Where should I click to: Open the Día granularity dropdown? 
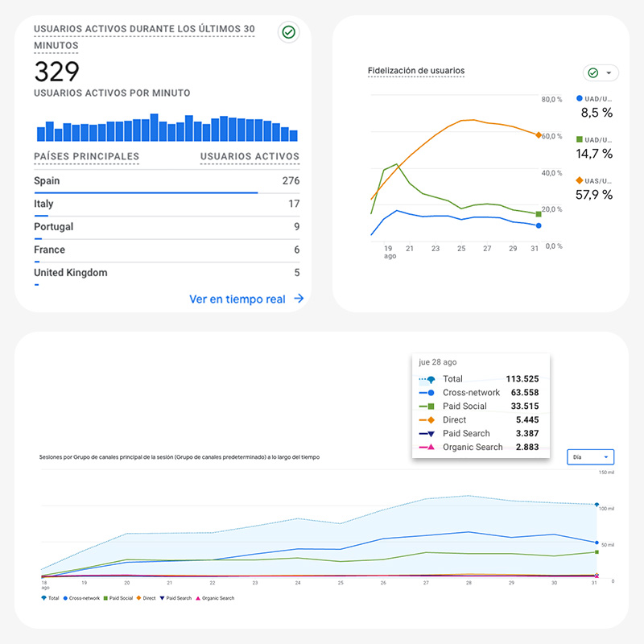point(590,456)
